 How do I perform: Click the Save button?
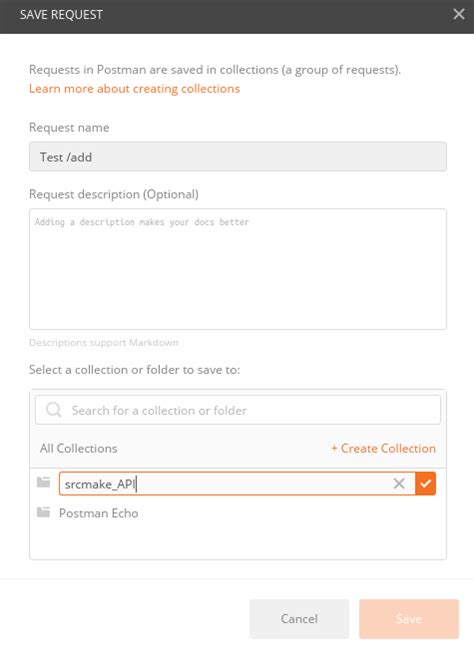coord(409,619)
